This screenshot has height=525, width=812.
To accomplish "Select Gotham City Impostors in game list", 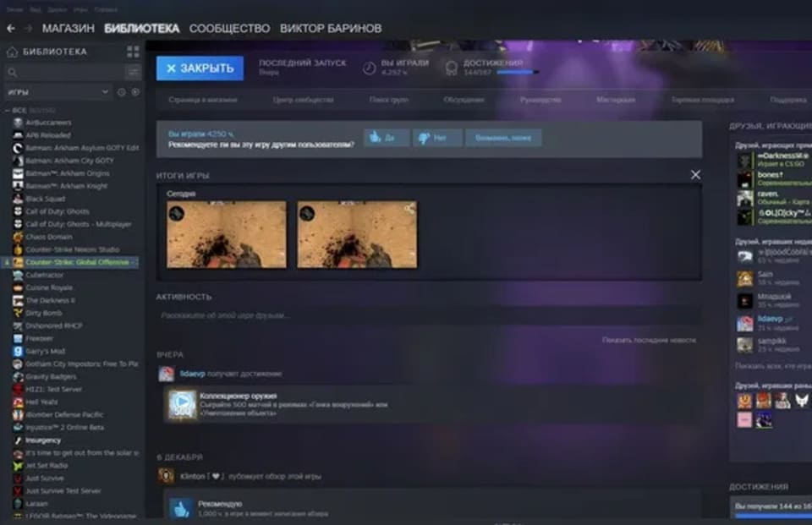I will (82, 364).
